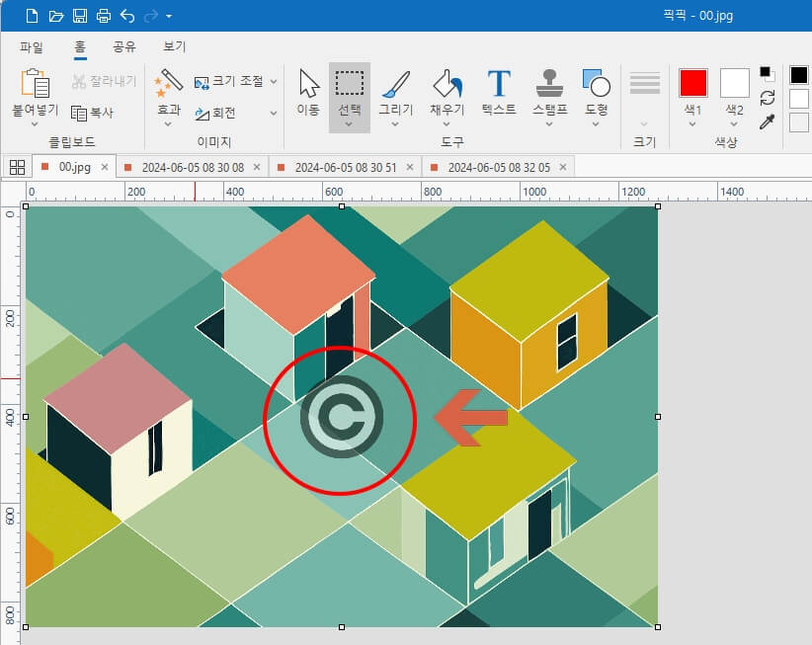
Task: Click the white 색2 color swatch
Action: click(x=734, y=83)
